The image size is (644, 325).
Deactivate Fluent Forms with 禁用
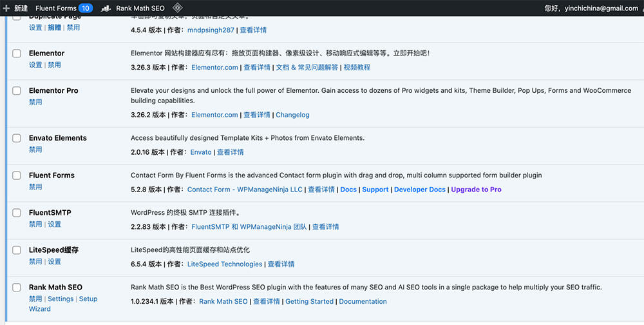pyautogui.click(x=35, y=187)
